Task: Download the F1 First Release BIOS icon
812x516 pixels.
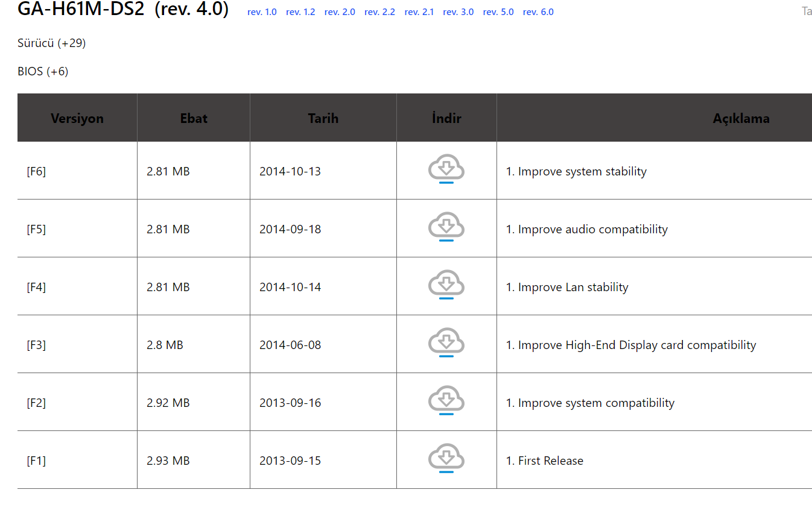Action: [x=446, y=459]
